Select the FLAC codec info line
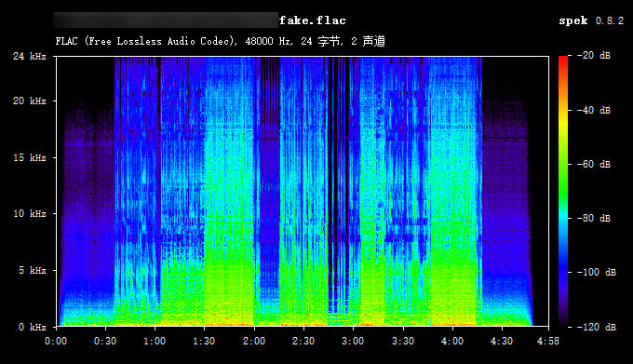Image resolution: width=633 pixels, height=364 pixels. (x=220, y=41)
